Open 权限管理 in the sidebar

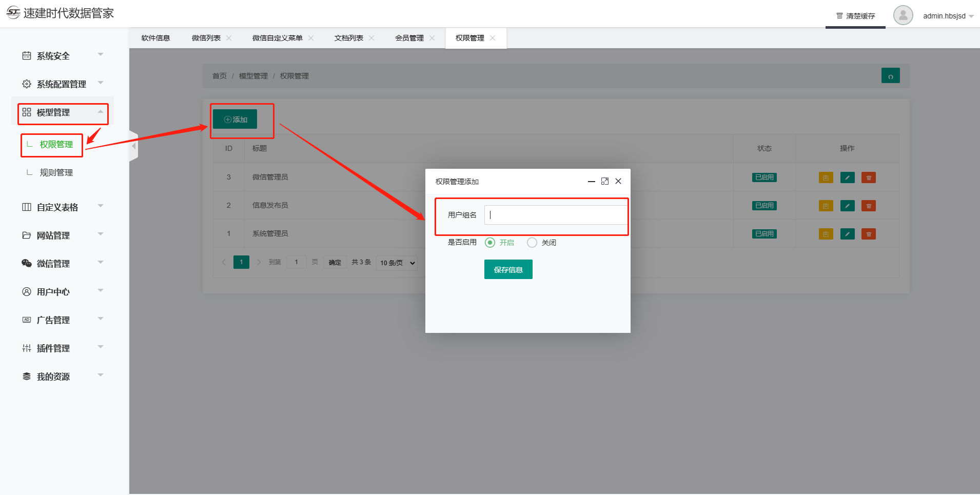click(x=56, y=144)
